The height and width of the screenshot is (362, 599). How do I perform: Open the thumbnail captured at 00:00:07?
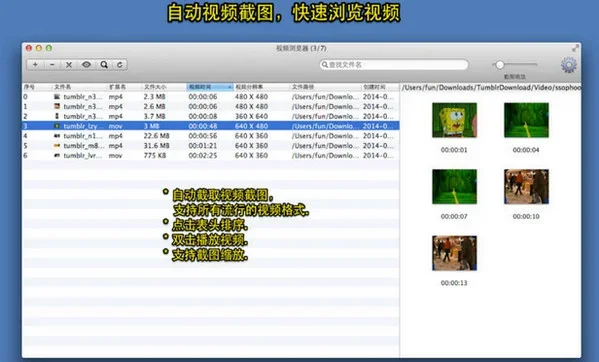[x=454, y=186]
